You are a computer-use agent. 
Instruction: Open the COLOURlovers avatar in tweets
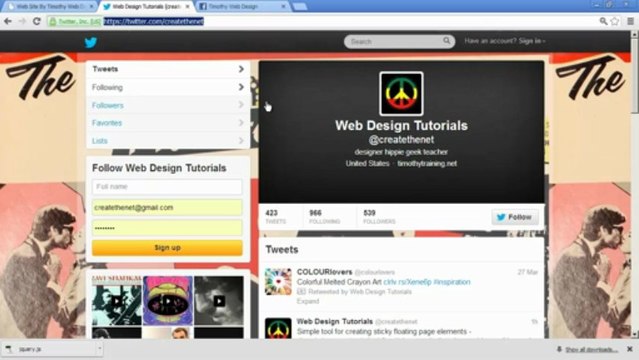tap(278, 282)
